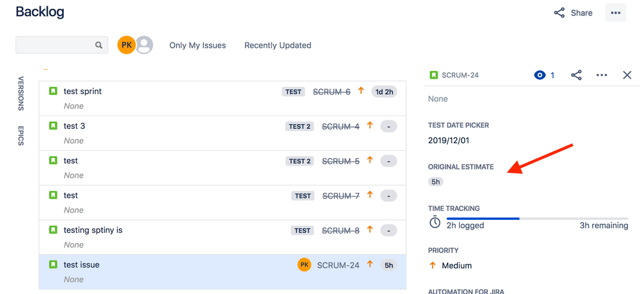Click the empty estimate badge on SCRUM-4
The image size is (644, 294).
coord(389,126)
